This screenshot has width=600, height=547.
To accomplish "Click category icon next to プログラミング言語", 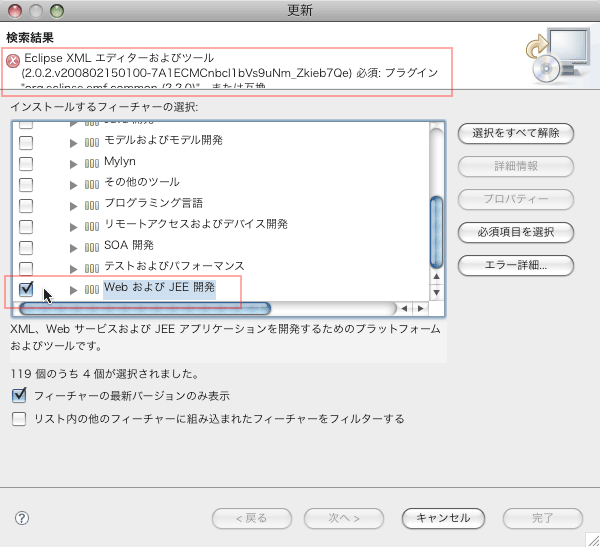I will point(92,206).
